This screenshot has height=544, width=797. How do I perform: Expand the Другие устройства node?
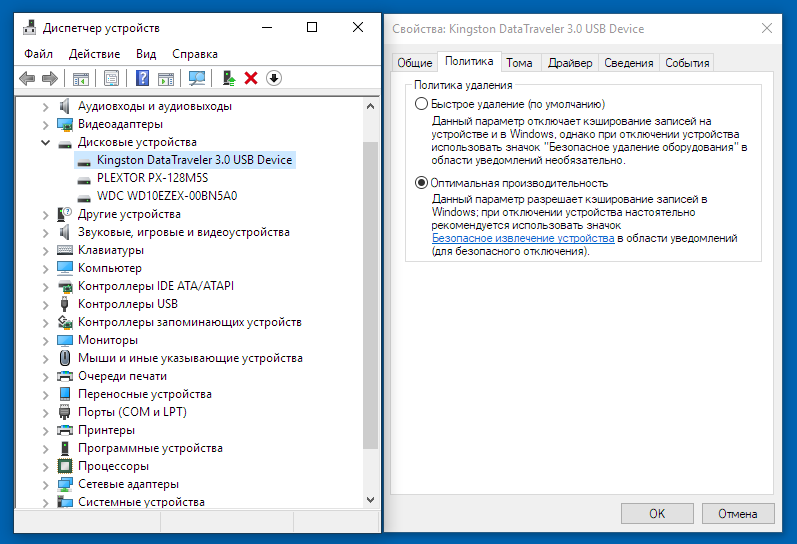(45, 215)
